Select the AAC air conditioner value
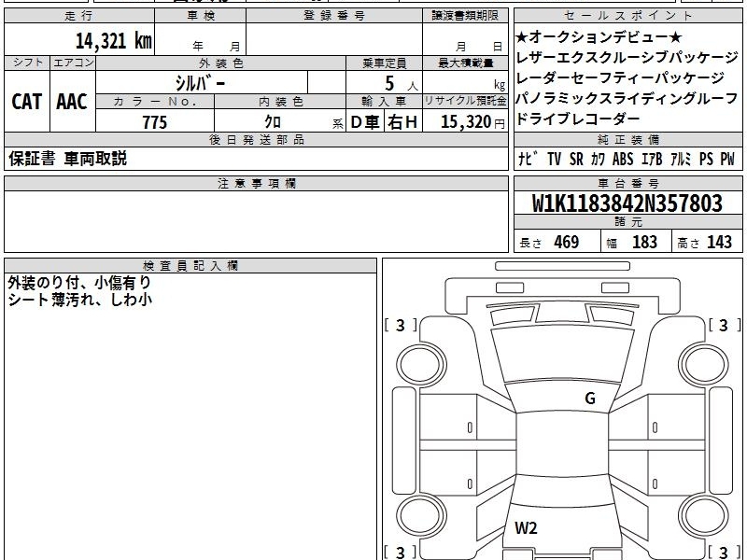 [x=72, y=102]
